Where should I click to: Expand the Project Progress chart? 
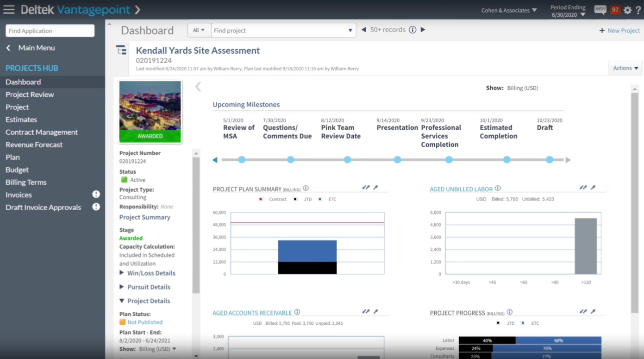coord(583,312)
